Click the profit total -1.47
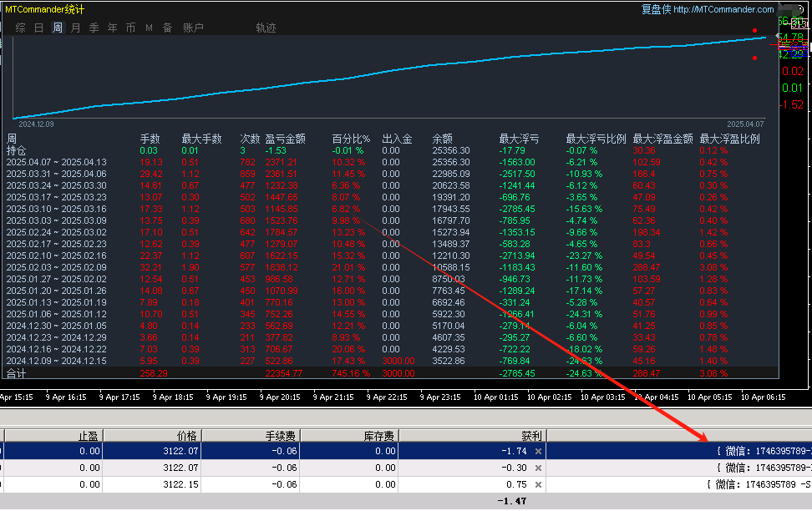Viewport: 812px width, 511px height. click(x=511, y=501)
